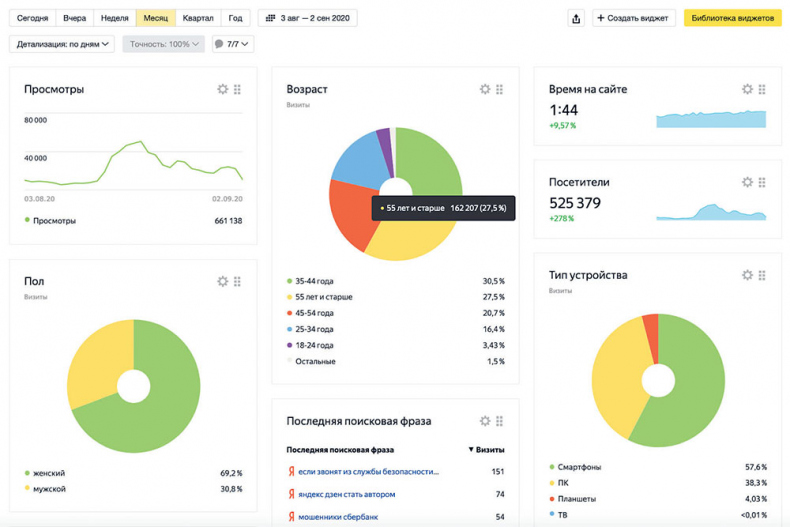Grab drag handle of Пол widget

click(x=237, y=281)
